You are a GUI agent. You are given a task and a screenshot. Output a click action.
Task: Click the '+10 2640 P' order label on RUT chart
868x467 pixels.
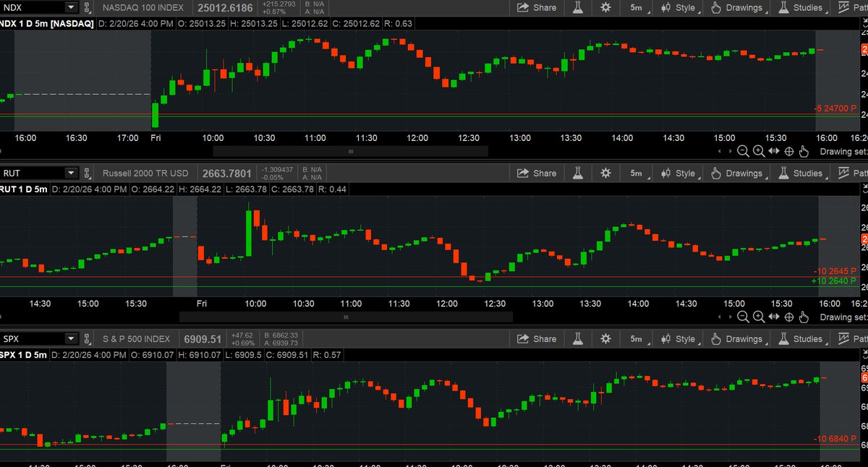coord(834,281)
